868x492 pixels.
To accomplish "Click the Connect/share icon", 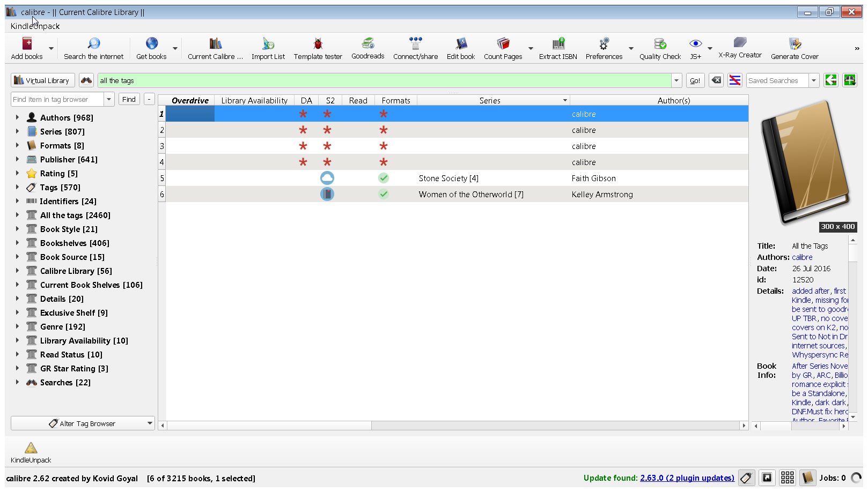I will click(415, 43).
